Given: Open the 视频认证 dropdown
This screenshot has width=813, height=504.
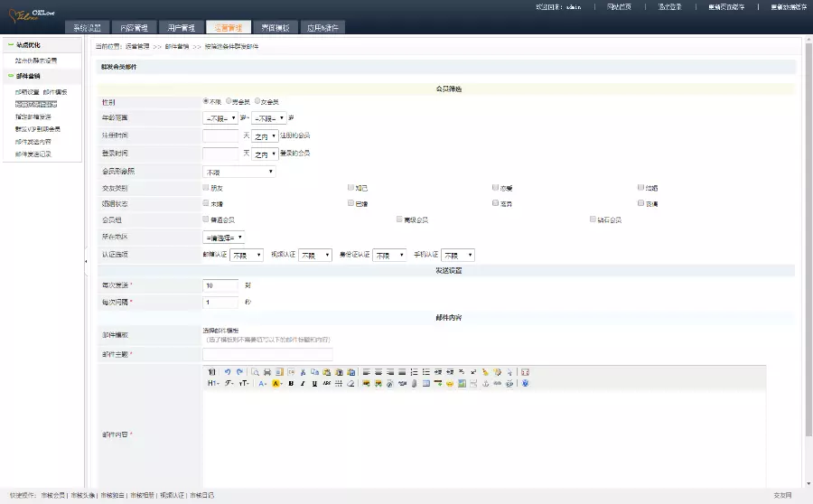Looking at the screenshot, I should (315, 255).
